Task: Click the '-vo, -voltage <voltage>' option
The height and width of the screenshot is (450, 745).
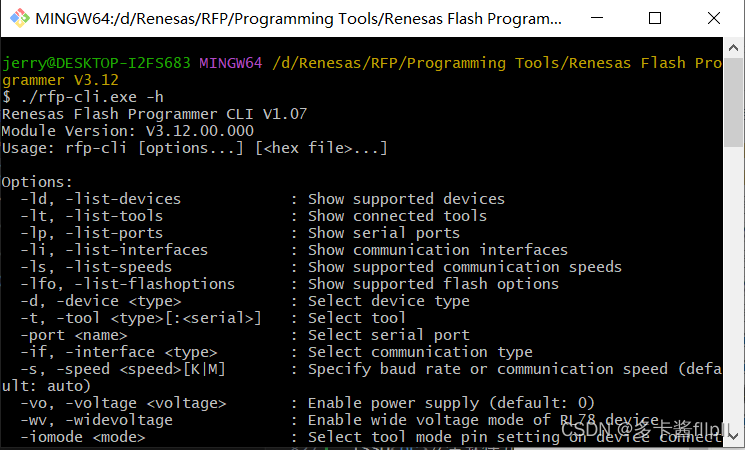Action: [x=124, y=403]
